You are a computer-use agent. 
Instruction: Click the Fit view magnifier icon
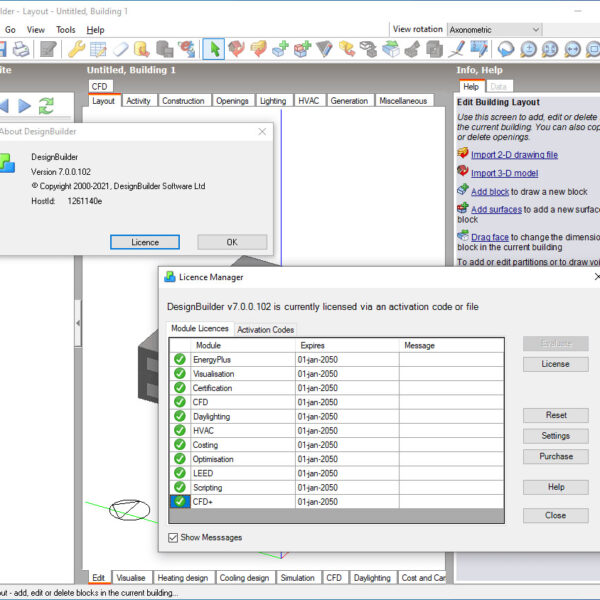[550, 49]
